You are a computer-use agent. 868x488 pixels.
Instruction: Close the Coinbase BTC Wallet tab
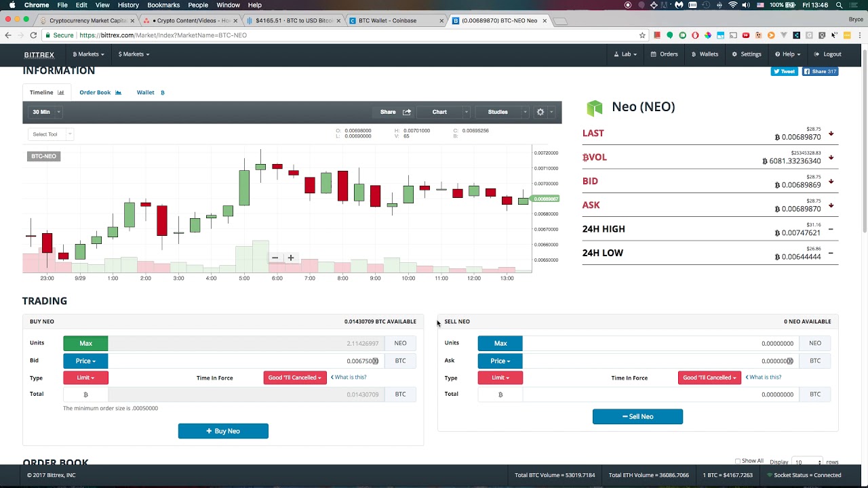442,20
